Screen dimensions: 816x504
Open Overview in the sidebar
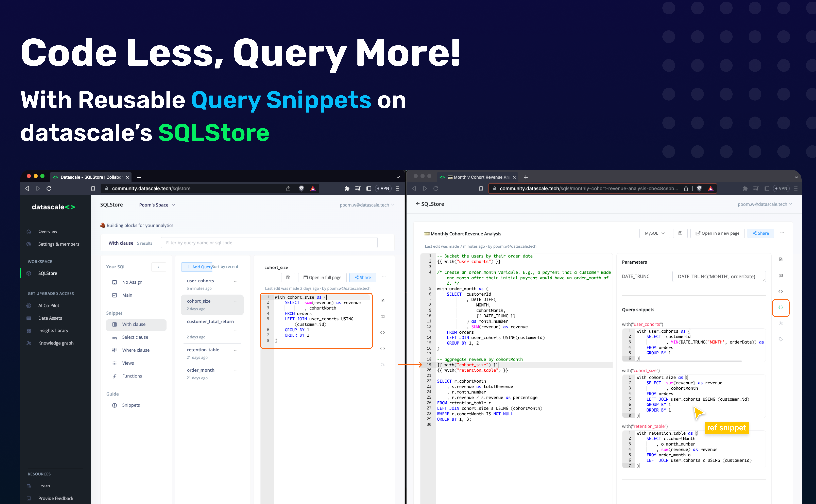coord(48,231)
